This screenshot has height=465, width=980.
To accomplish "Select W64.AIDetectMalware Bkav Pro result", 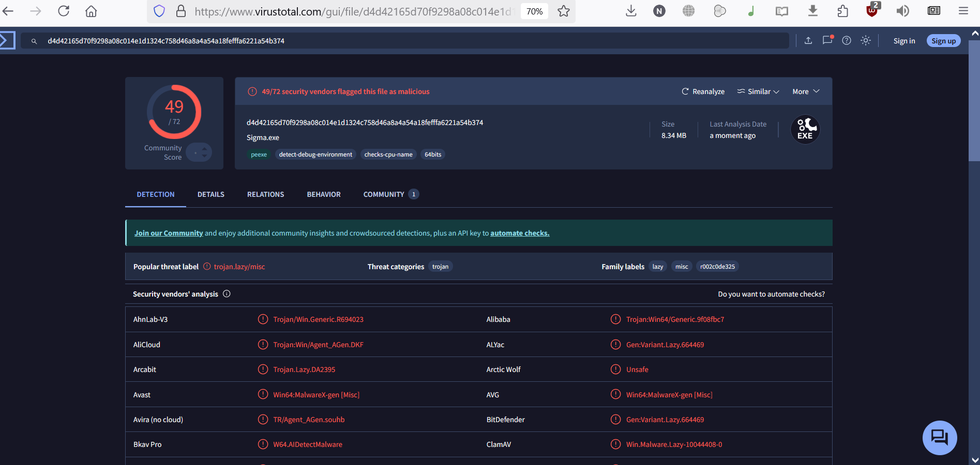I will pyautogui.click(x=308, y=444).
